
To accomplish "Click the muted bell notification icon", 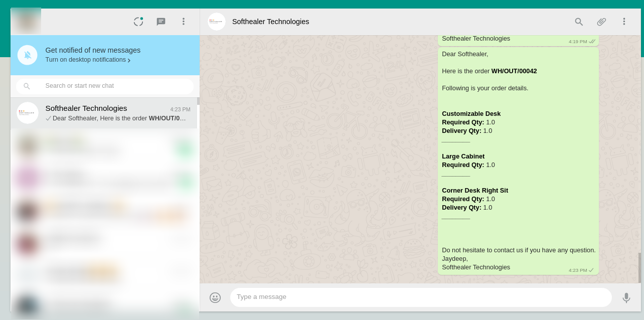I will point(28,55).
